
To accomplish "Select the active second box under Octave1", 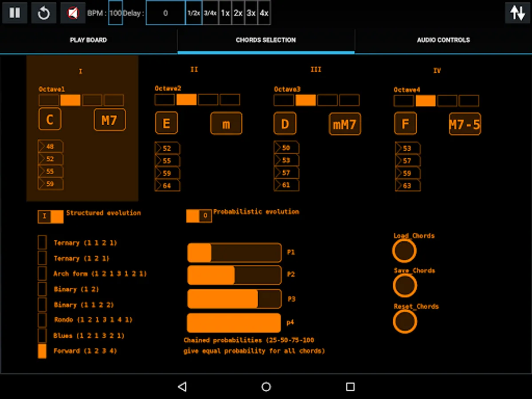I will [x=70, y=100].
